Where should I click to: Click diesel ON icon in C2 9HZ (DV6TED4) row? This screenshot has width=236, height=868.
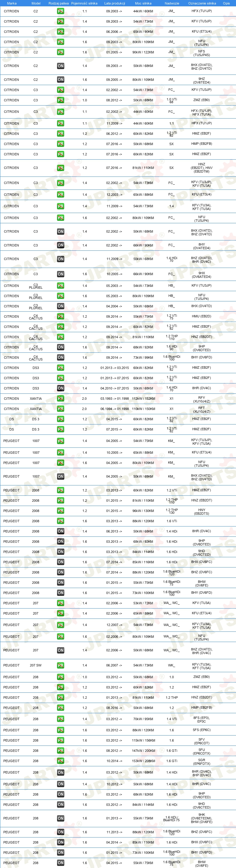pos(60,80)
